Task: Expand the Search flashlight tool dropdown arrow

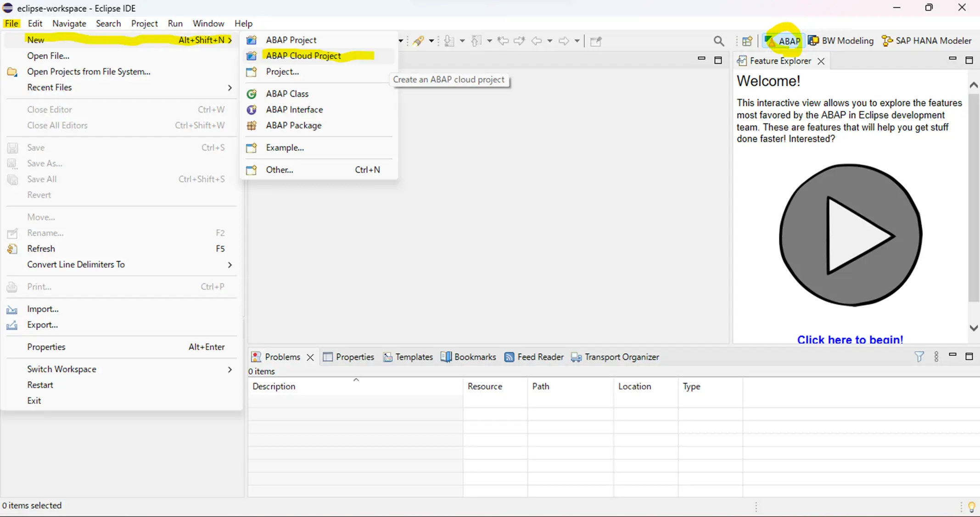Action: [x=431, y=41]
